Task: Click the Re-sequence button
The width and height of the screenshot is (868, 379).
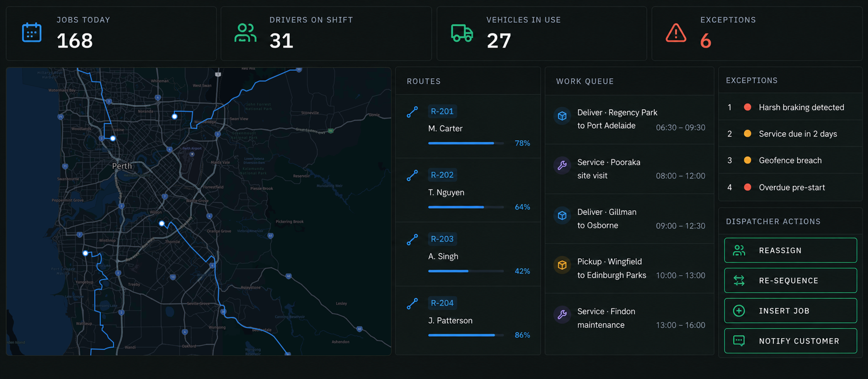Action: point(790,280)
